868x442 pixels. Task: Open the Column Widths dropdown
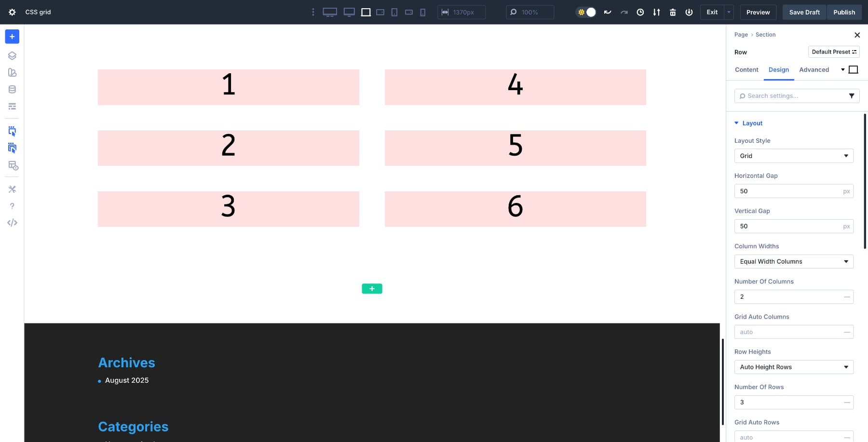tap(794, 261)
